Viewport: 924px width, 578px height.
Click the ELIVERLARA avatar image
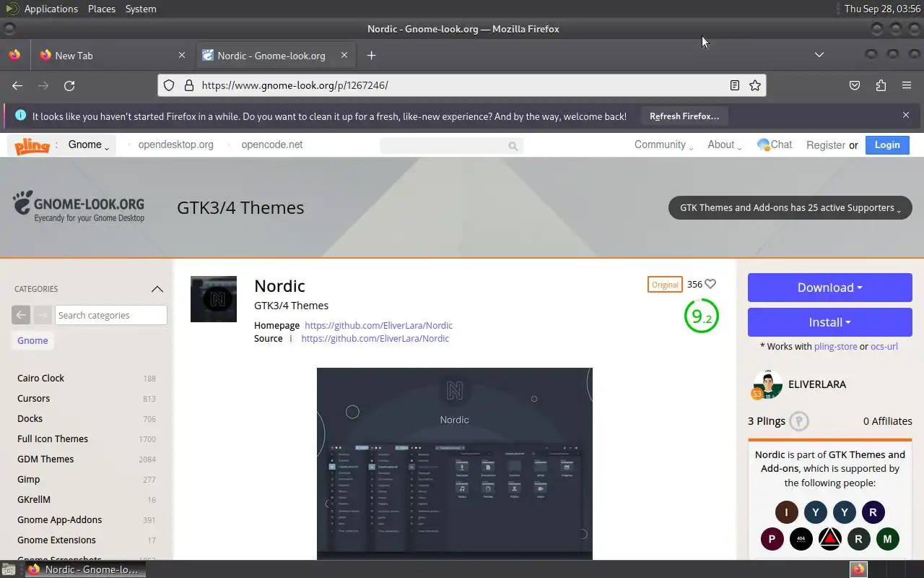click(767, 384)
